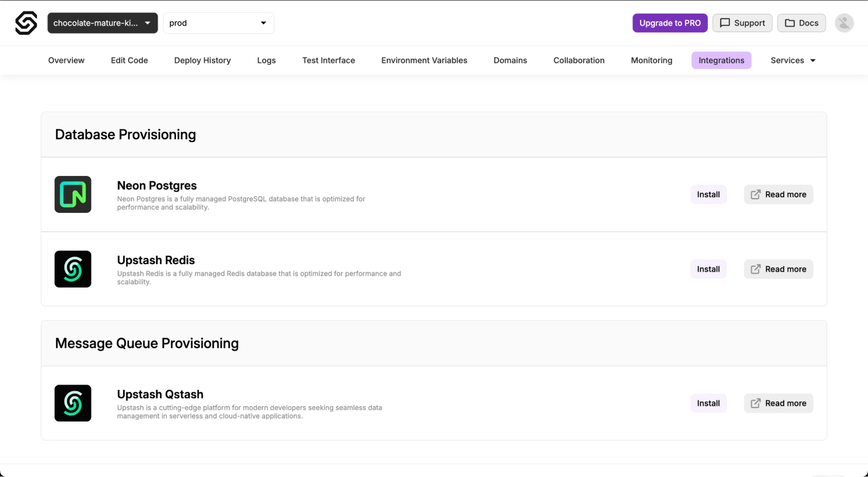Click the Database Provisioning heading
868x477 pixels.
pyautogui.click(x=125, y=135)
